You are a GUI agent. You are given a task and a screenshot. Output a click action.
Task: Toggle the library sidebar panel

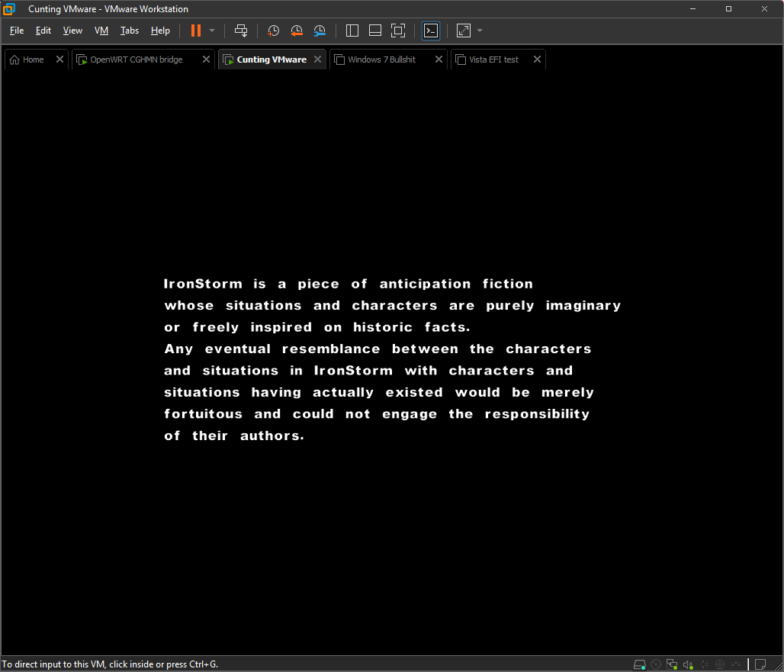point(352,31)
